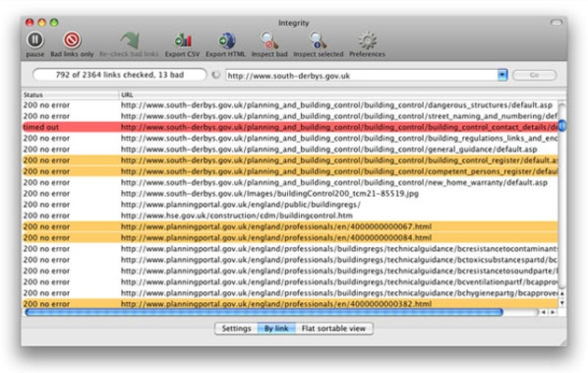588x373 pixels.
Task: Click Inspect selected magnifier icon
Action: point(319,40)
